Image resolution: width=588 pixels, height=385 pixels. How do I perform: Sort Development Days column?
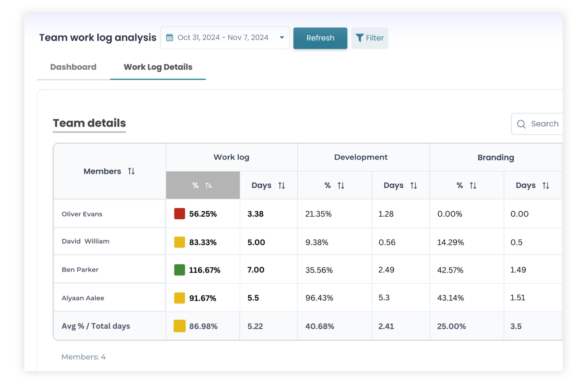click(x=413, y=186)
